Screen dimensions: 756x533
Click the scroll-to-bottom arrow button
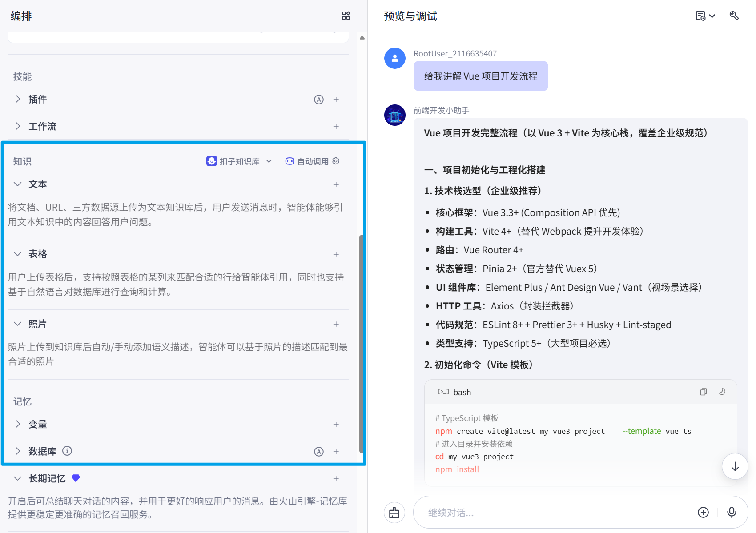[735, 466]
